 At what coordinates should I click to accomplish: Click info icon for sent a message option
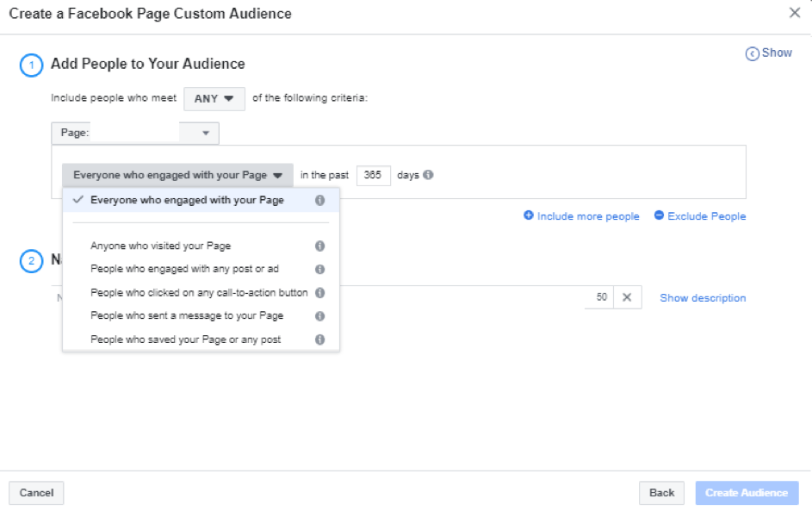[320, 316]
